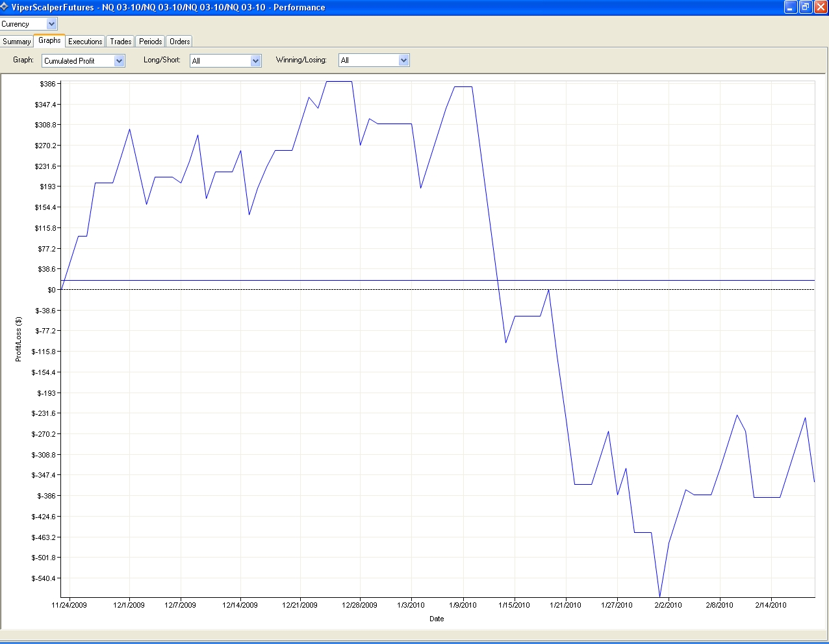Viewport: 829px width, 644px height.
Task: Click the $-231.6 y-axis label
Action: tap(44, 413)
